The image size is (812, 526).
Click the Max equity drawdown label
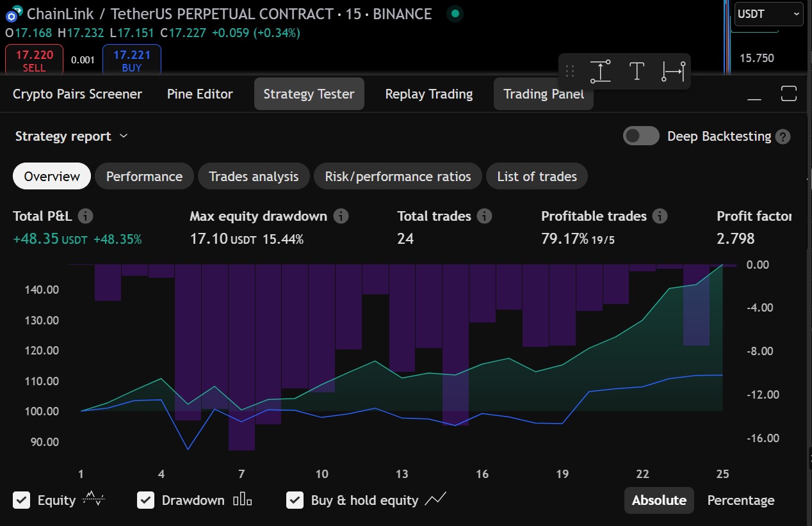tap(258, 216)
